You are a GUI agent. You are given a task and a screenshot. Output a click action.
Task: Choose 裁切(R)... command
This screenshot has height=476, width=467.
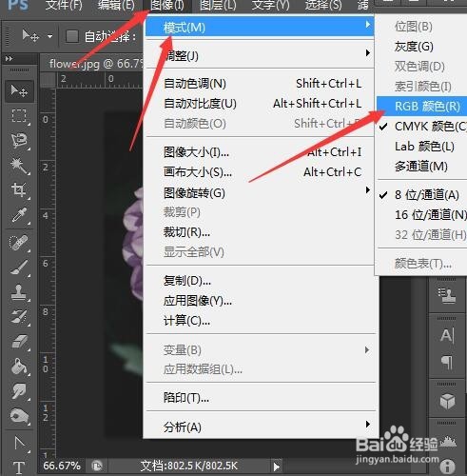[x=260, y=232]
